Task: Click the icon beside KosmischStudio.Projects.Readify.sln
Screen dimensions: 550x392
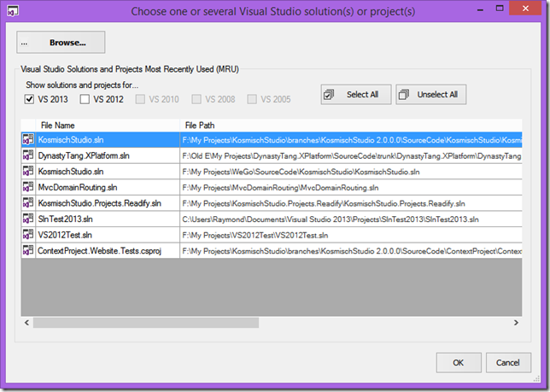Action: [x=28, y=203]
